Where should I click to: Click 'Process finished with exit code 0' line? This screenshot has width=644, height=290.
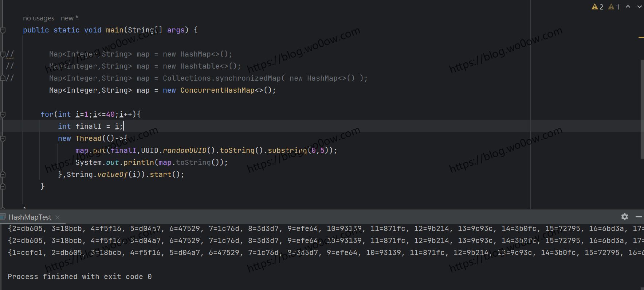coord(79,277)
